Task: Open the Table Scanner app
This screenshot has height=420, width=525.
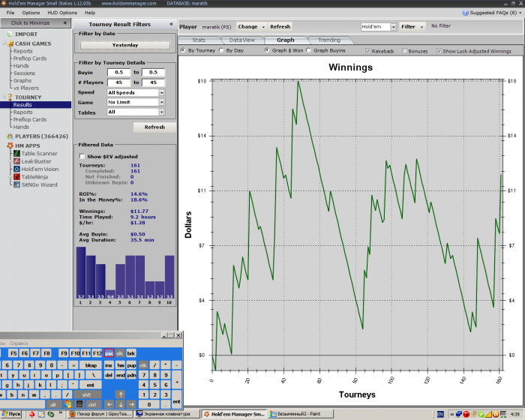Action: click(x=37, y=153)
